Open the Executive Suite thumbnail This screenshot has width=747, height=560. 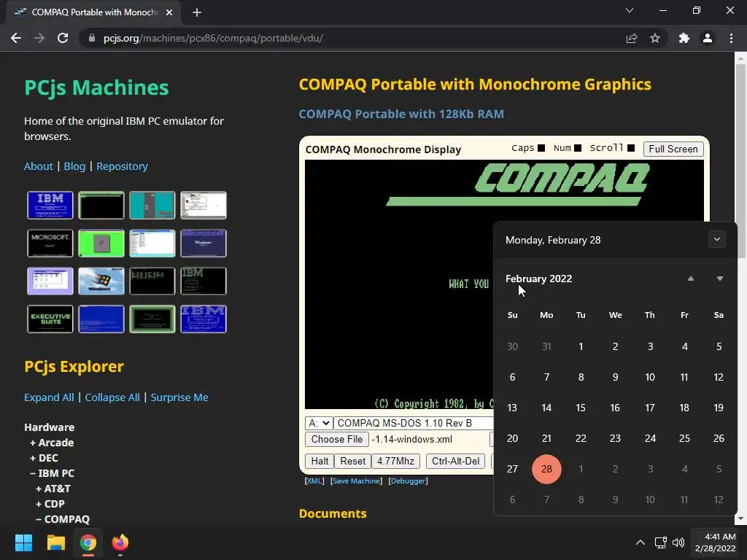[x=50, y=319]
